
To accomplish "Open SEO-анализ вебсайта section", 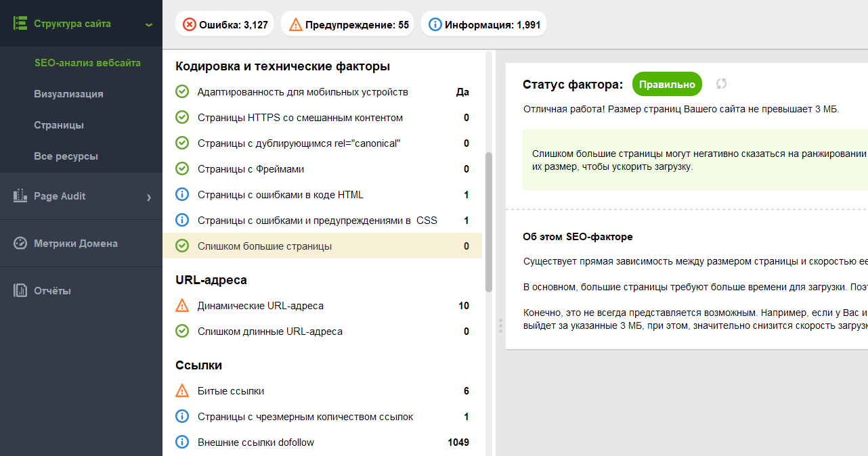I will pyautogui.click(x=87, y=62).
